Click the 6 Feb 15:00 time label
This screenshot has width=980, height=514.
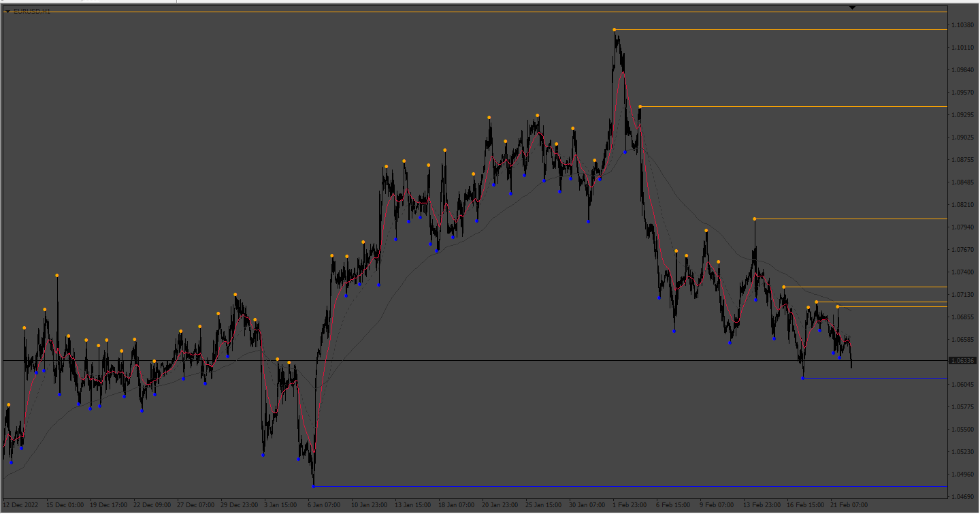coord(674,506)
